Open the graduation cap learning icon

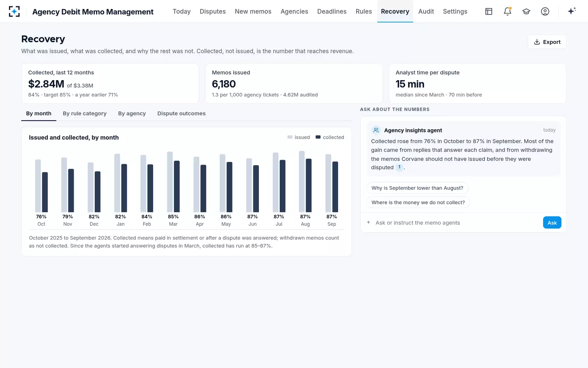pos(526,11)
